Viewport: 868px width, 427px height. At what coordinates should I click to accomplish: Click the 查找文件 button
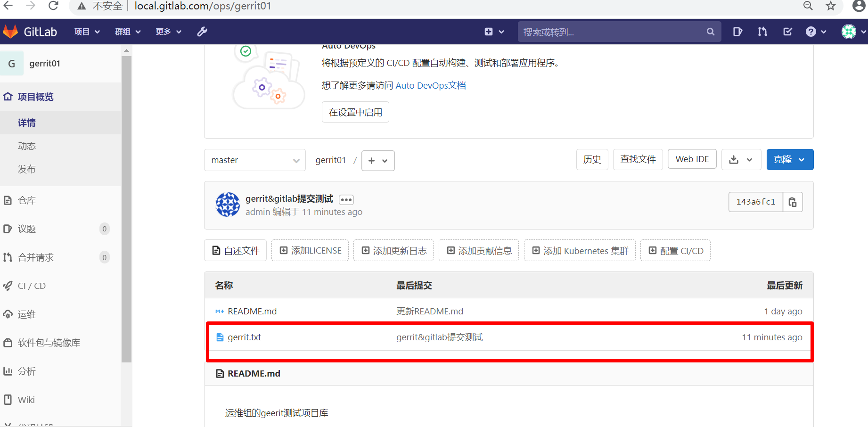click(x=638, y=159)
